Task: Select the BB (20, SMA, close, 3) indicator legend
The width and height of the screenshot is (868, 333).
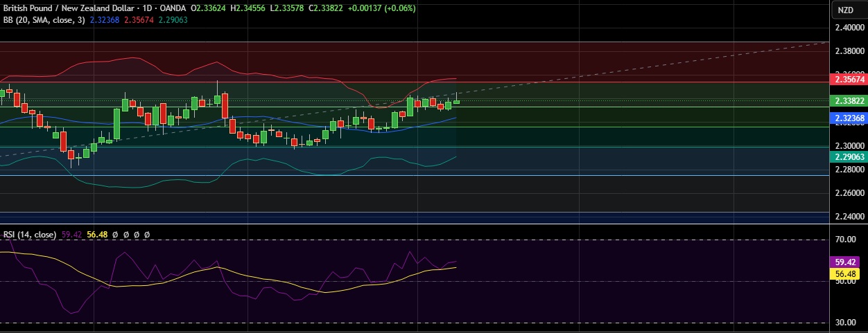Action: tap(43, 20)
